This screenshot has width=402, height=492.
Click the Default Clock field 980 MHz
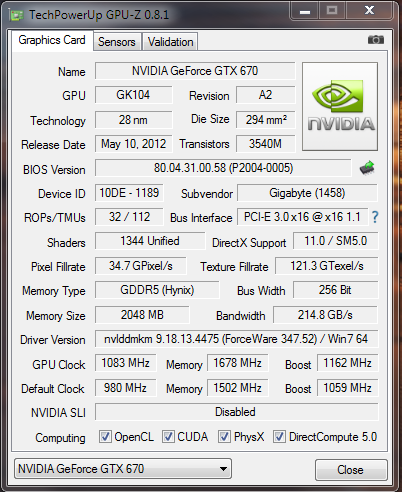coord(126,388)
